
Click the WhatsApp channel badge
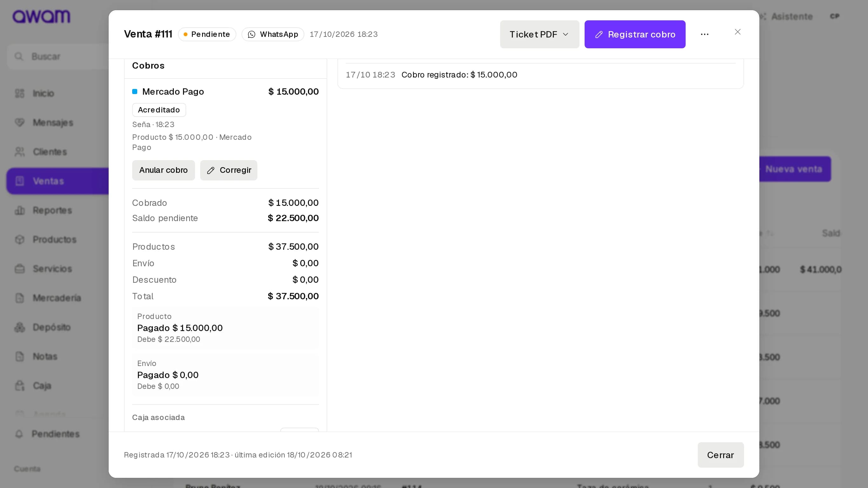pyautogui.click(x=273, y=34)
